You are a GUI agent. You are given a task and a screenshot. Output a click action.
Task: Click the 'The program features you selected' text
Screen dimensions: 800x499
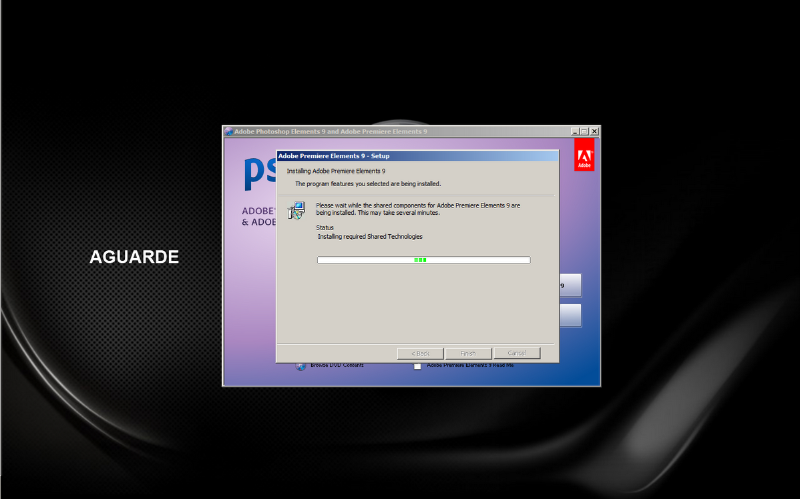pyautogui.click(x=368, y=184)
